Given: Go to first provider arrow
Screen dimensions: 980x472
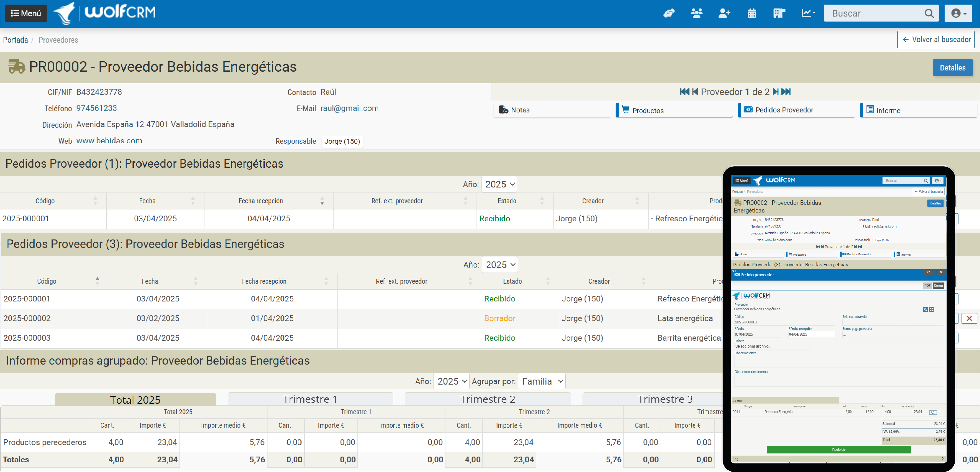Looking at the screenshot, I should [x=684, y=92].
